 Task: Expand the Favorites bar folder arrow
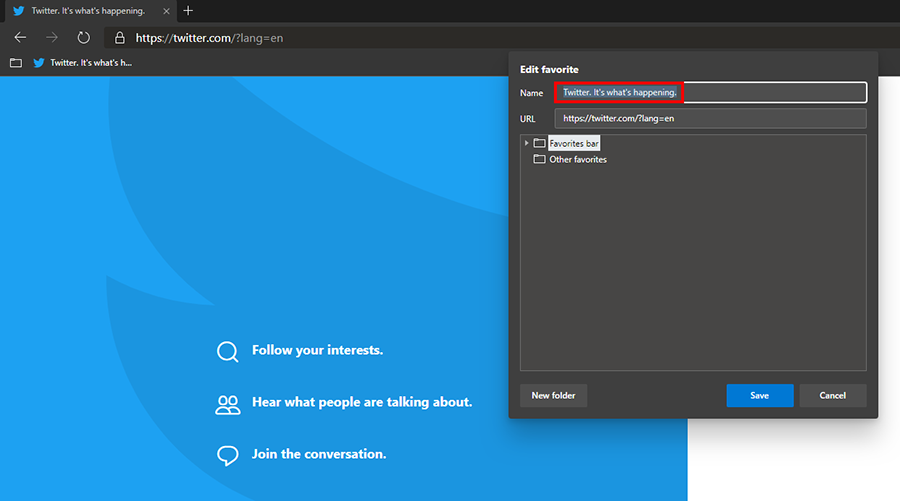point(526,143)
